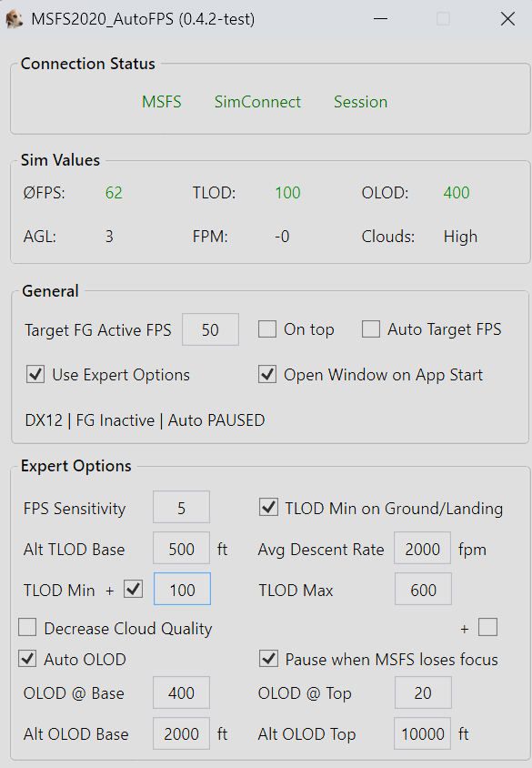
Task: Click the Expert Options group heading
Action: (75, 466)
